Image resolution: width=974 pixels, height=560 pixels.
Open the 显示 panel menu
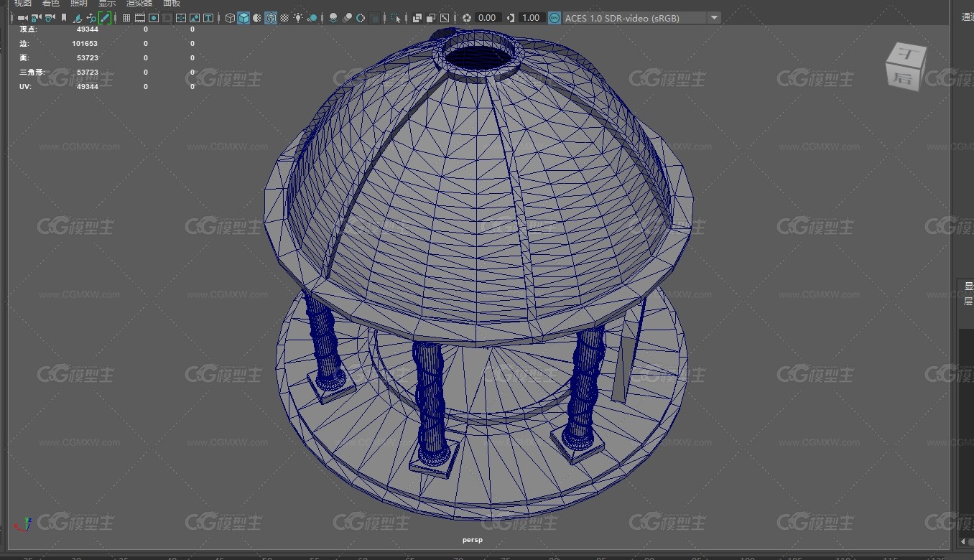point(107,3)
